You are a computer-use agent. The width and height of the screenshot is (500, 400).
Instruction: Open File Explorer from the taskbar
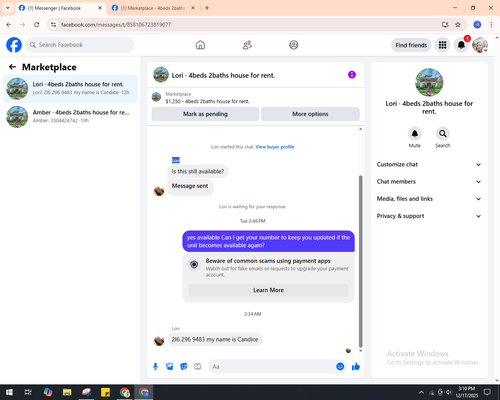(x=67, y=392)
